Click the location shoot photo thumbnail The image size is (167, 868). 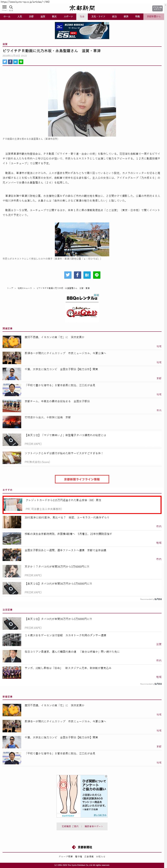(82, 239)
